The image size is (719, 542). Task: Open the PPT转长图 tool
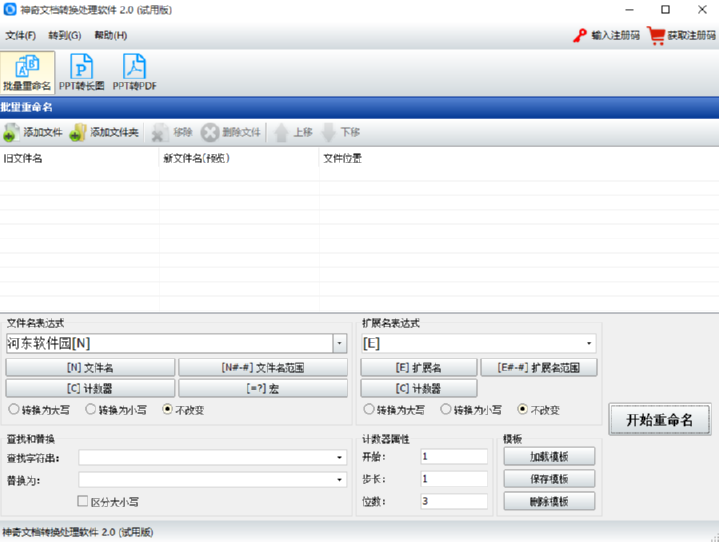[x=81, y=66]
